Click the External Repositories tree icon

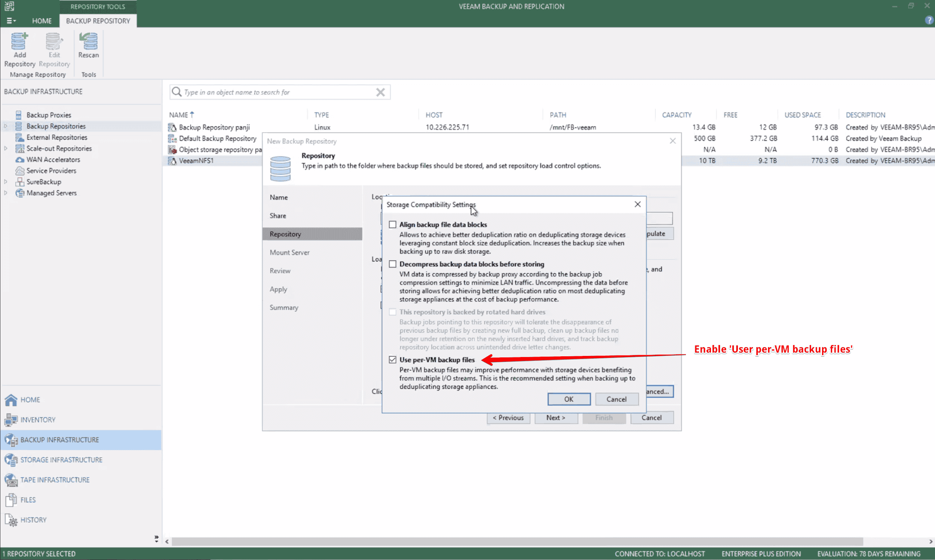coord(19,137)
